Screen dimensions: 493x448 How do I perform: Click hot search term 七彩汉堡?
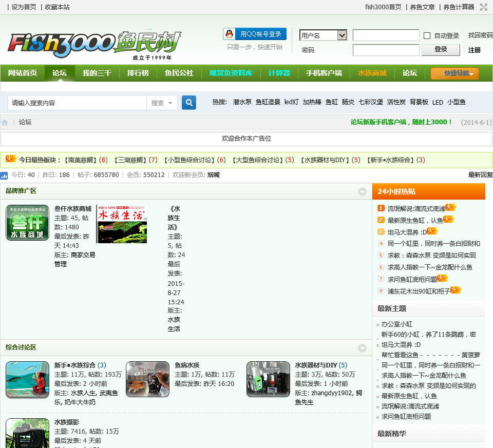pyautogui.click(x=371, y=102)
